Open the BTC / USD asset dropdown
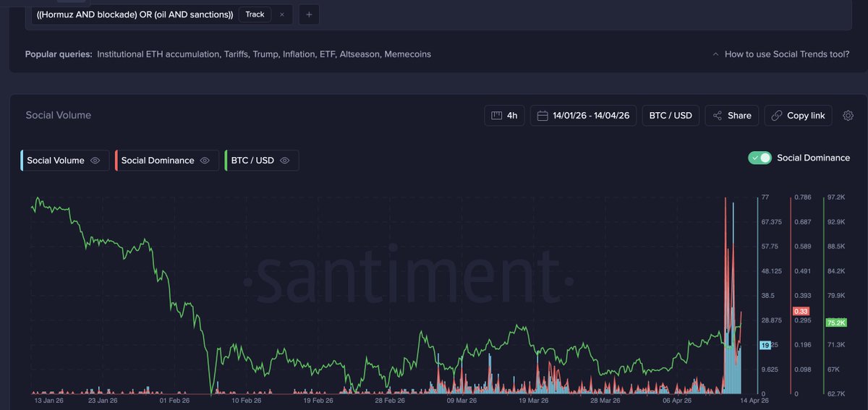The width and height of the screenshot is (868, 410). pos(670,116)
